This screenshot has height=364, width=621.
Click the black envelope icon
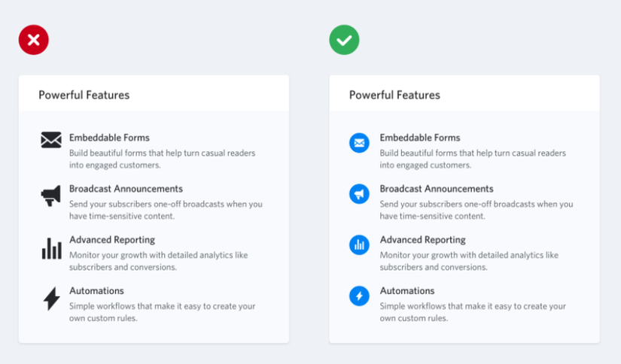point(51,140)
